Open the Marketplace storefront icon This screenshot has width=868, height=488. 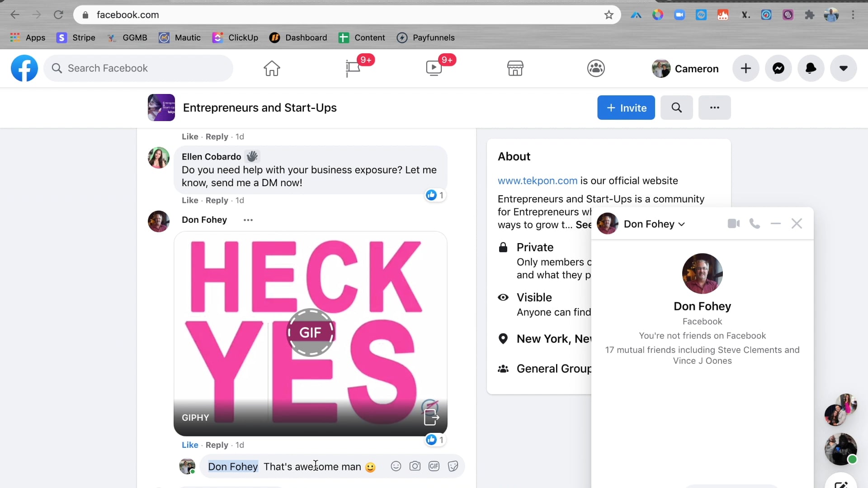coord(515,68)
